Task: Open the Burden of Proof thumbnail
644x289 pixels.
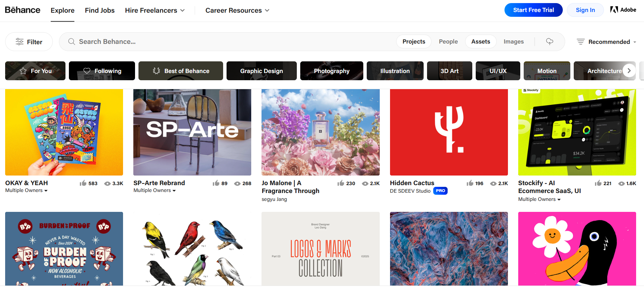Action: point(64,249)
